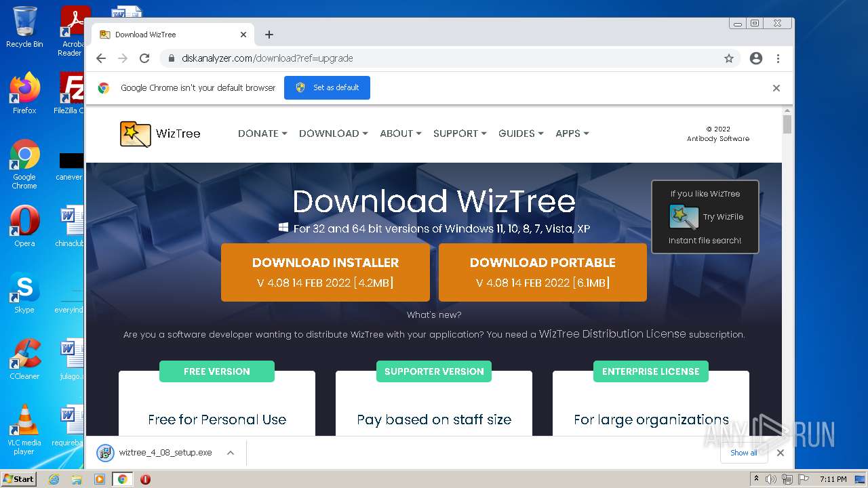
Task: Open the What's new? link
Action: (x=434, y=314)
